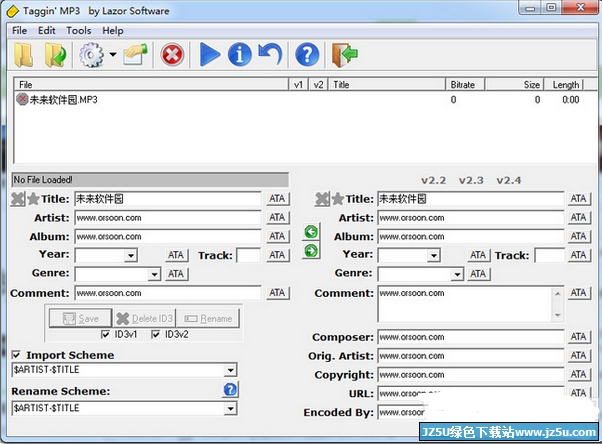Click ATA beside ID3v2 Comment box
602x444 pixels.
tap(579, 293)
